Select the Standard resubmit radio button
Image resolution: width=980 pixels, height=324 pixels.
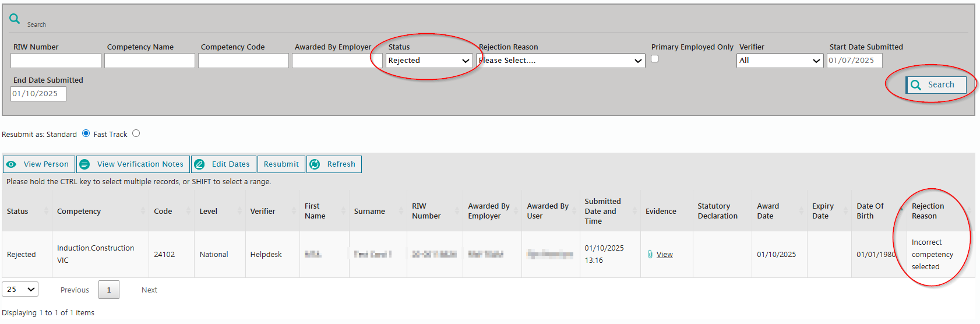86,133
